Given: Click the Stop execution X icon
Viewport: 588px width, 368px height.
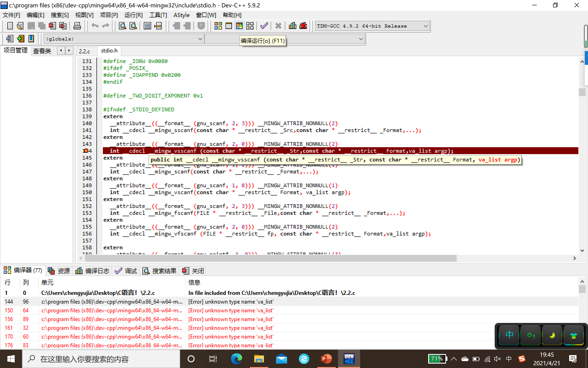Looking at the screenshot, I should point(278,26).
